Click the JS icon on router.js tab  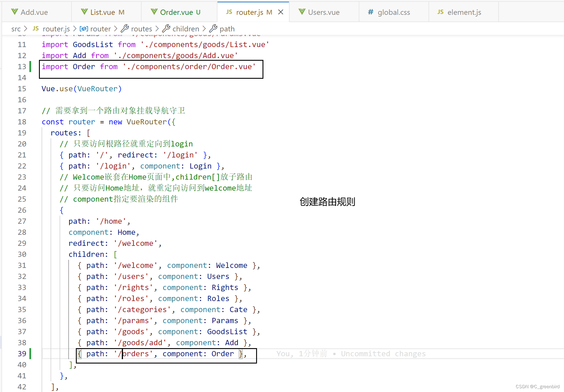[x=229, y=12]
